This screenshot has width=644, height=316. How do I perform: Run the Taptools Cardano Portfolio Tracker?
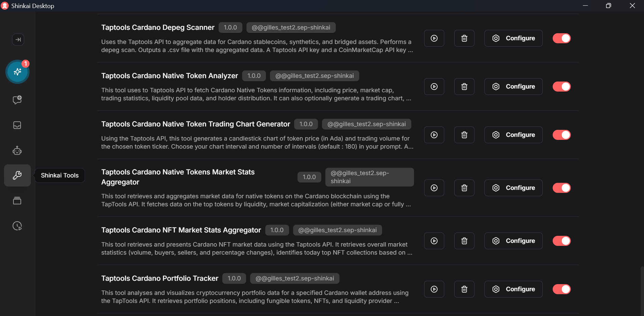[434, 289]
